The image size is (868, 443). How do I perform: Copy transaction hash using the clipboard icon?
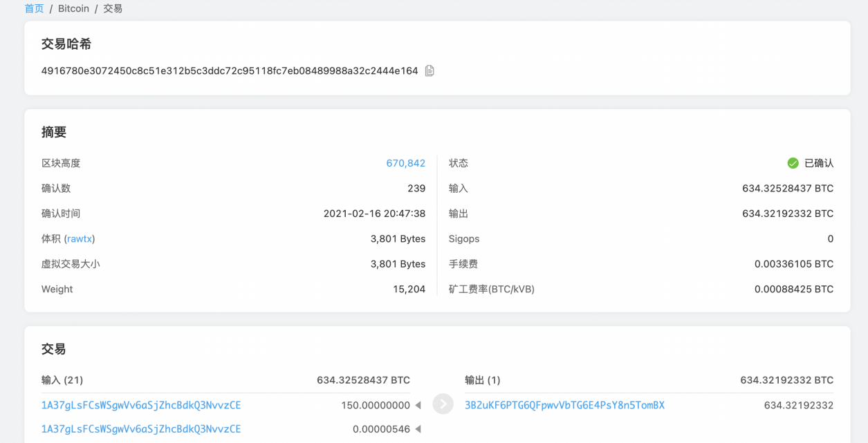pos(429,70)
